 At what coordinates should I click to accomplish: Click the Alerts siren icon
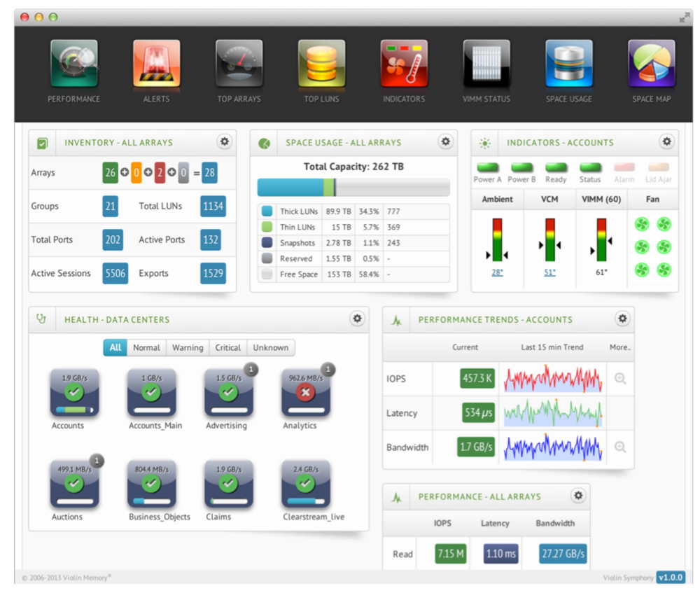tap(156, 64)
